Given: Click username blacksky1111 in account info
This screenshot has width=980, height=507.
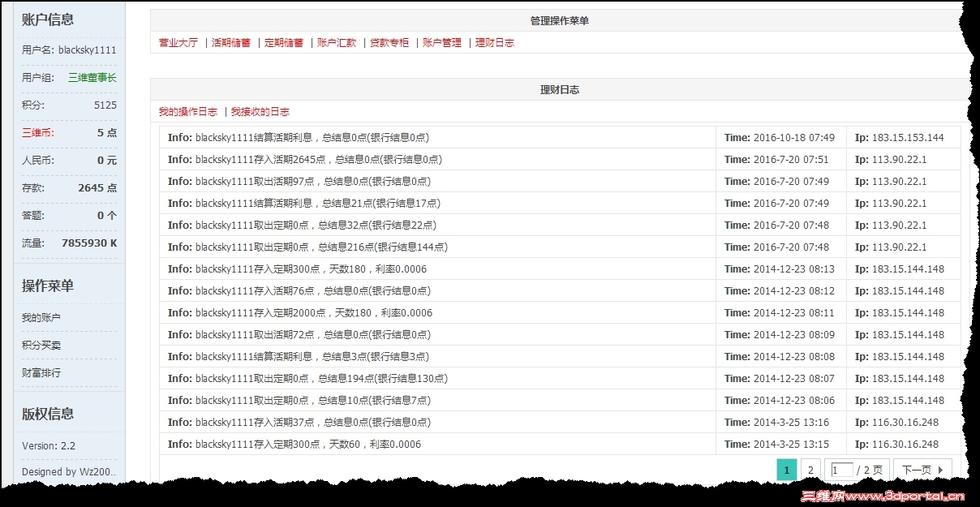Looking at the screenshot, I should pyautogui.click(x=88, y=50).
